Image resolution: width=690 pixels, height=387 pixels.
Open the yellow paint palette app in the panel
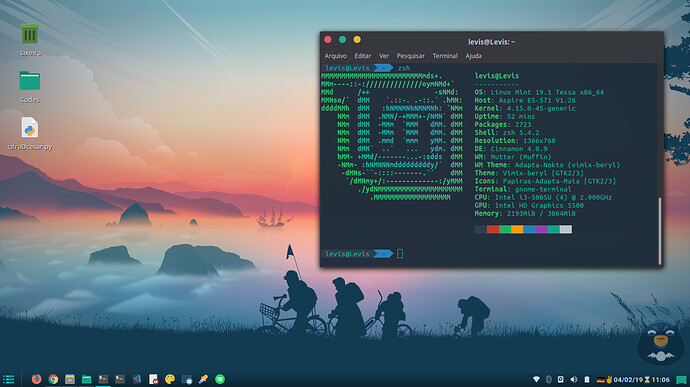(170, 379)
